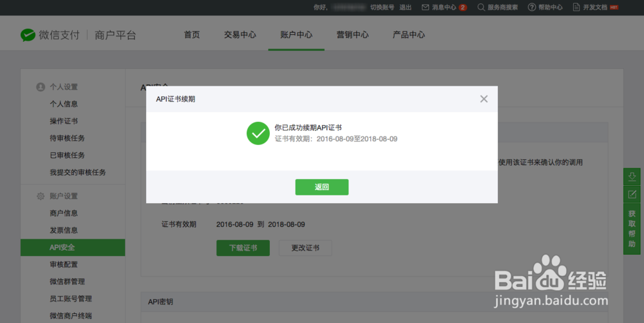Select 商户信息 in sidebar
Viewport: 644px width, 323px height.
click(64, 213)
